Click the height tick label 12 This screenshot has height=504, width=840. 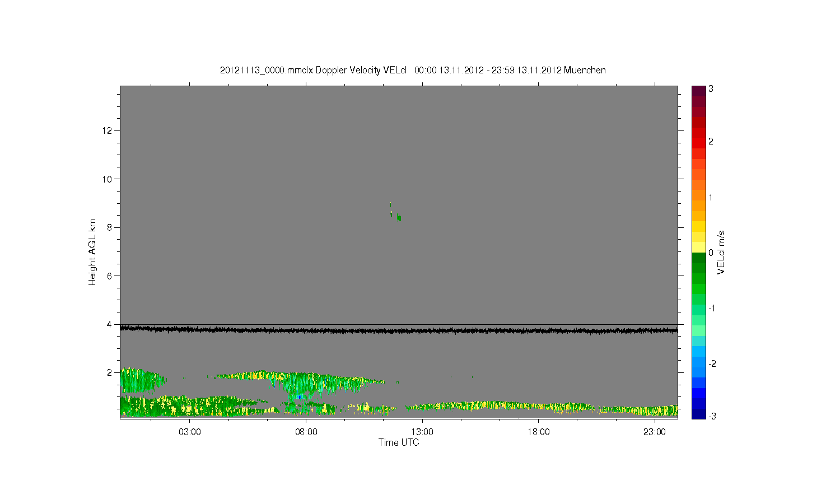pyautogui.click(x=108, y=130)
